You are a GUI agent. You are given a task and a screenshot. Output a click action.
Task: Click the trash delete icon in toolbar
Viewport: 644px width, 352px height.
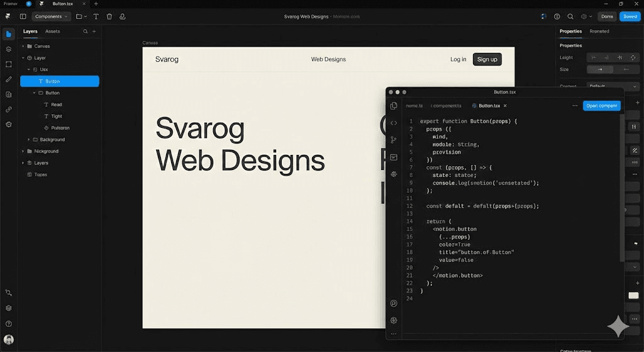click(109, 16)
